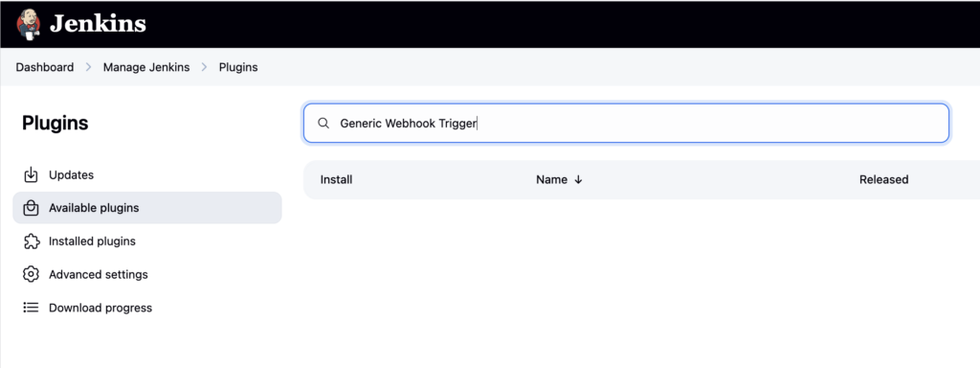980x368 pixels.
Task: Click the Jenkins butler logo icon
Action: [x=29, y=24]
